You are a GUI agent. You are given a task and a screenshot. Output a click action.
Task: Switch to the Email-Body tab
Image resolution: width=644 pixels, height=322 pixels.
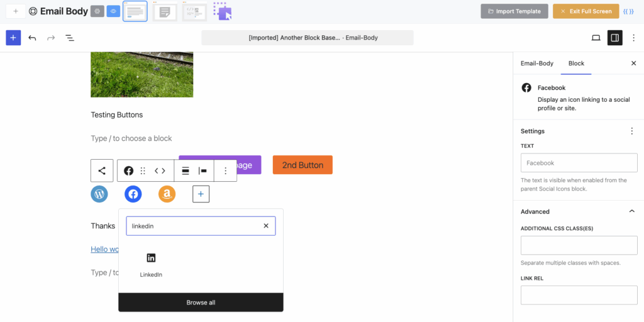pyautogui.click(x=536, y=63)
